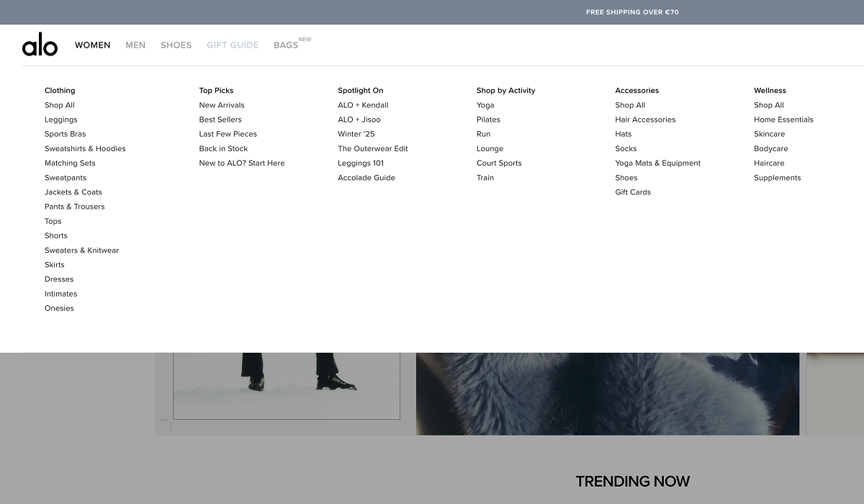The height and width of the screenshot is (504, 864).
Task: Select Leggings under Clothing
Action: coord(60,120)
